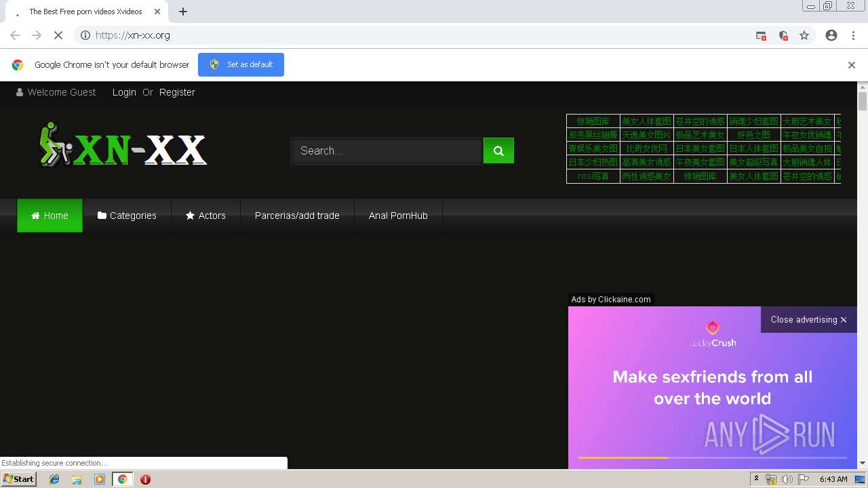Image resolution: width=868 pixels, height=488 pixels.
Task: Click the Login link
Action: (x=124, y=92)
